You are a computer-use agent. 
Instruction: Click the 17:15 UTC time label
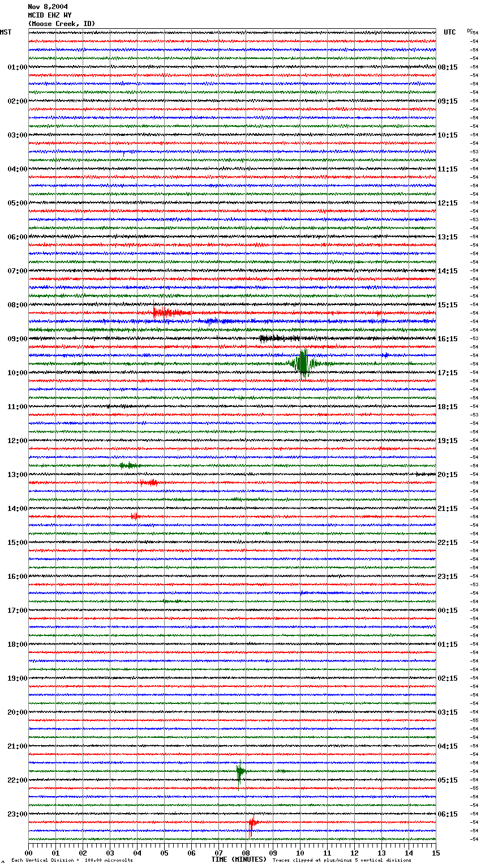pyautogui.click(x=448, y=373)
